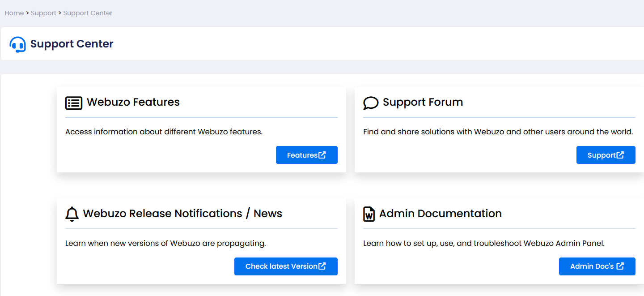Select Support Center in the breadcrumb trail
This screenshot has height=296, width=644.
coord(88,13)
